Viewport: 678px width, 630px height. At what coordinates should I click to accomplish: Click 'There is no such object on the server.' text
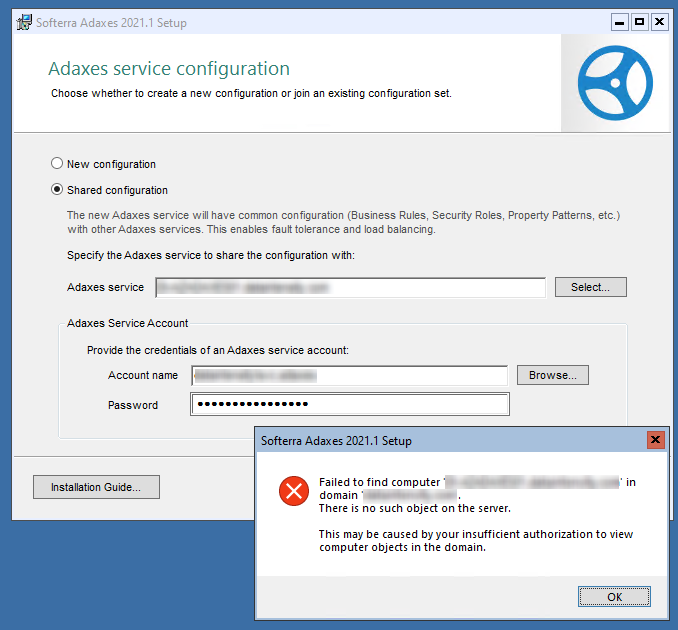415,508
